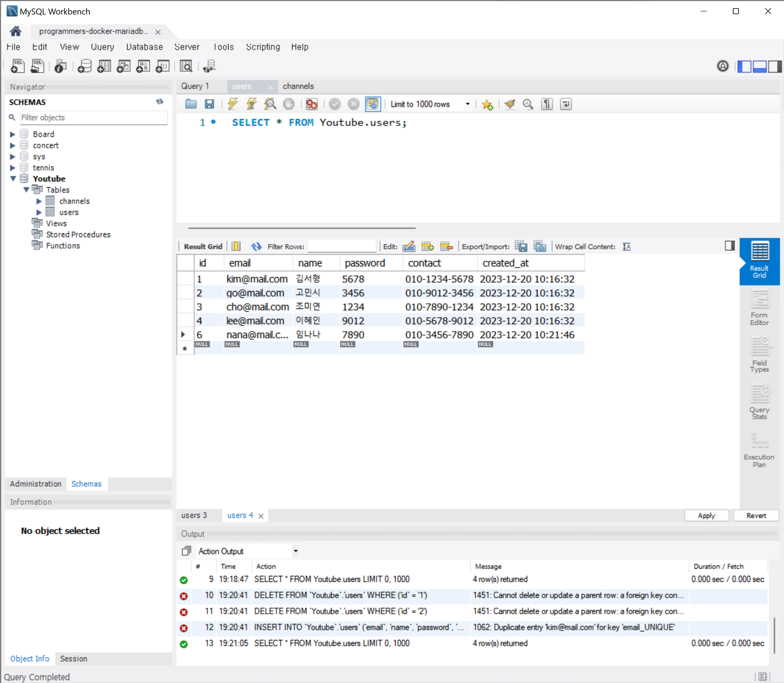
Task: Save the script to file
Action: click(x=209, y=104)
